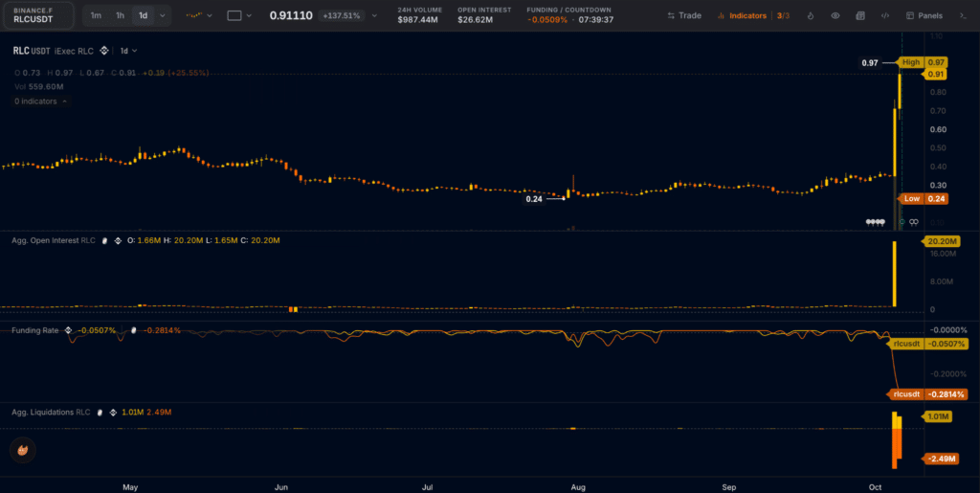Image resolution: width=980 pixels, height=493 pixels.
Task: Click the -2.49M liquidations axis tag
Action: click(941, 459)
